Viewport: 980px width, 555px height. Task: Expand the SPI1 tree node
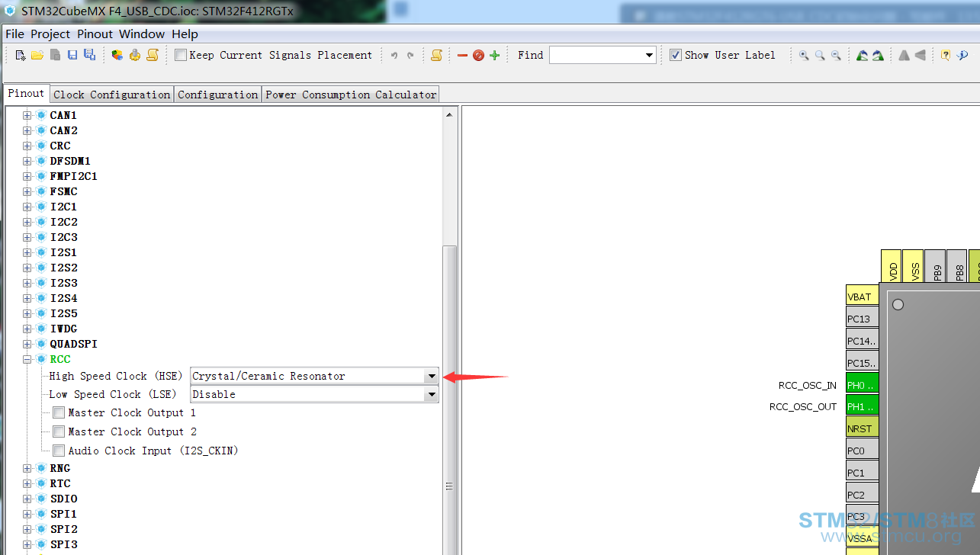coord(27,514)
